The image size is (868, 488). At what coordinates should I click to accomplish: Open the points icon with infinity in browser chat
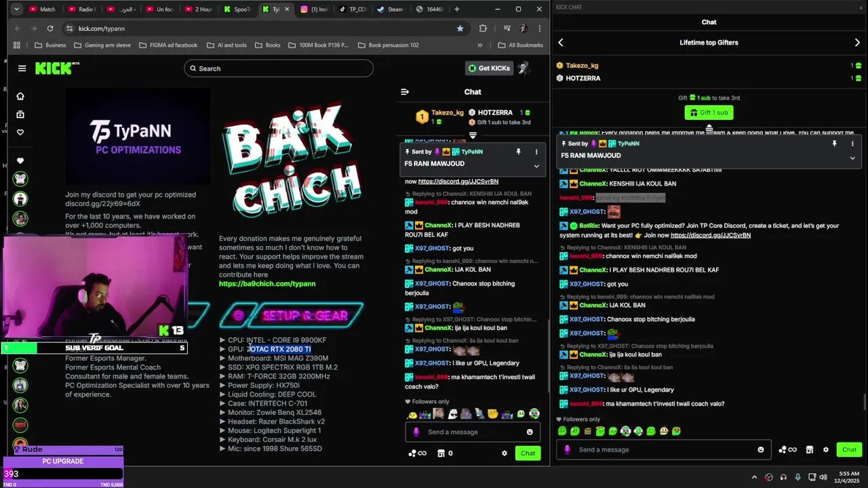point(417,453)
